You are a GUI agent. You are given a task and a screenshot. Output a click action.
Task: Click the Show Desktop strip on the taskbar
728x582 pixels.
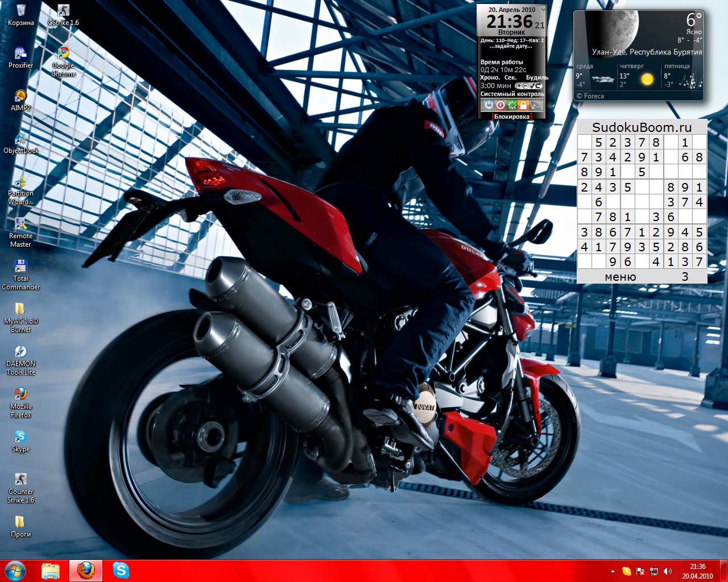coord(725,571)
